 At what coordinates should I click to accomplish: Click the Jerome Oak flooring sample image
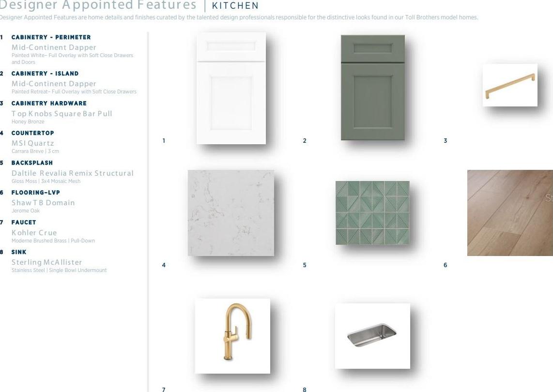pos(510,213)
